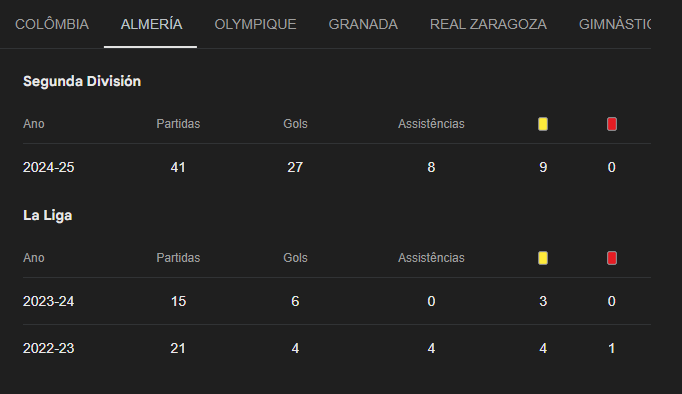Viewport: 682px width, 394px height.
Task: Open the OLYMPIQUE tab
Action: pyautogui.click(x=255, y=24)
